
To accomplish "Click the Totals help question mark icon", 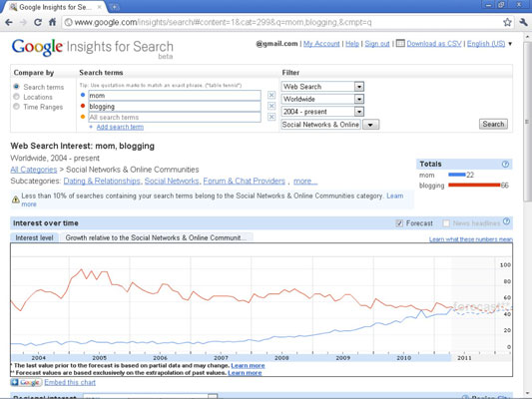I will 505,164.
